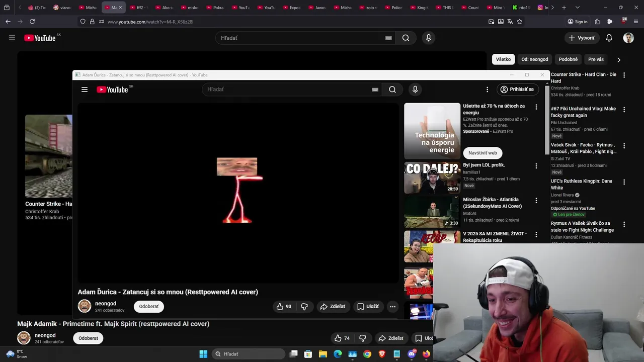The image size is (644, 362).
Task: Open notifications bell in background YouTube
Action: click(609, 38)
